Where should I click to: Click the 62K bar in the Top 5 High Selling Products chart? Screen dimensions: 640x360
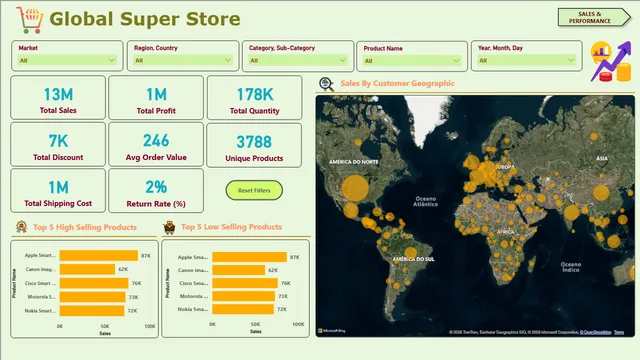(87, 269)
